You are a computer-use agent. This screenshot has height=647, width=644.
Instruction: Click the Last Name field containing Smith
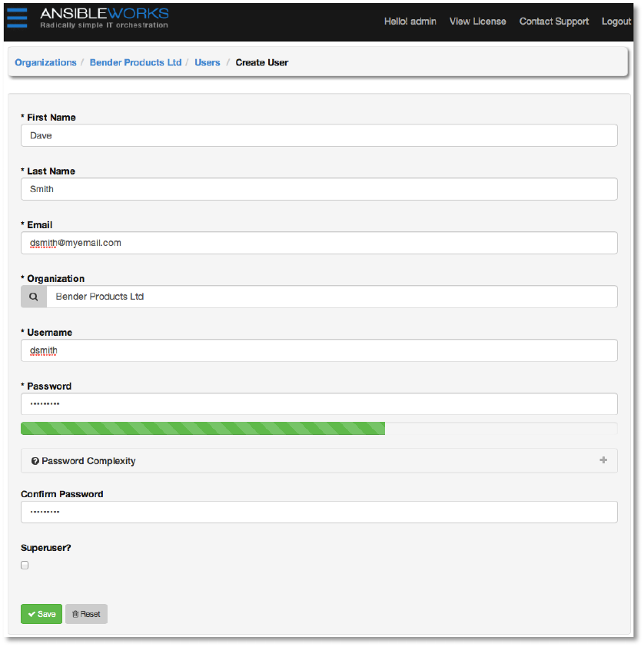(x=319, y=189)
